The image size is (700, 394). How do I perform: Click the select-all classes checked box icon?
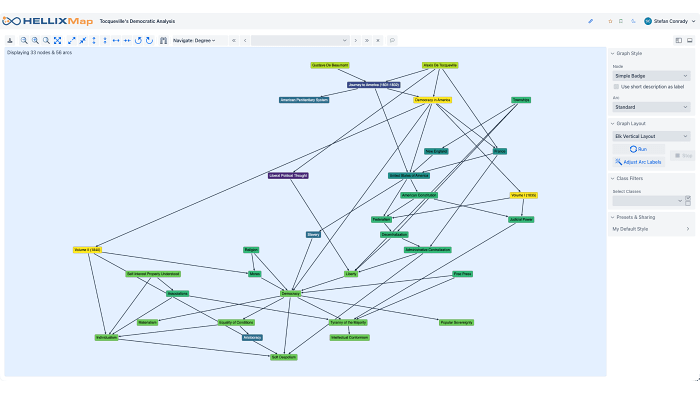click(688, 198)
